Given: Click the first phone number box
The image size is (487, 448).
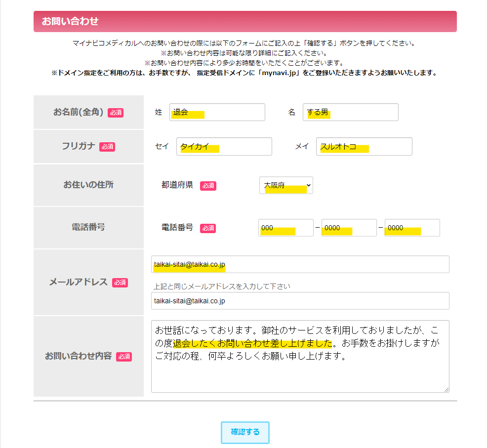Looking at the screenshot, I should (285, 228).
